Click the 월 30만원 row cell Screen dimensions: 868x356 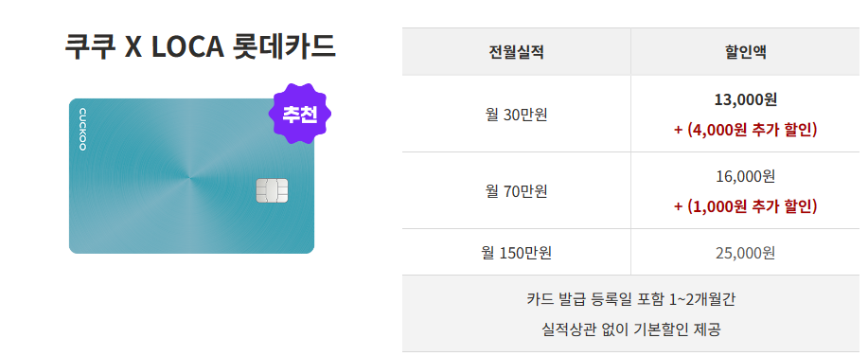click(x=516, y=115)
